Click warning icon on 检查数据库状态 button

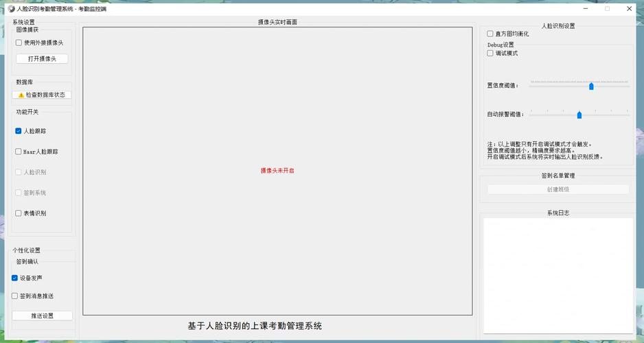coord(21,95)
